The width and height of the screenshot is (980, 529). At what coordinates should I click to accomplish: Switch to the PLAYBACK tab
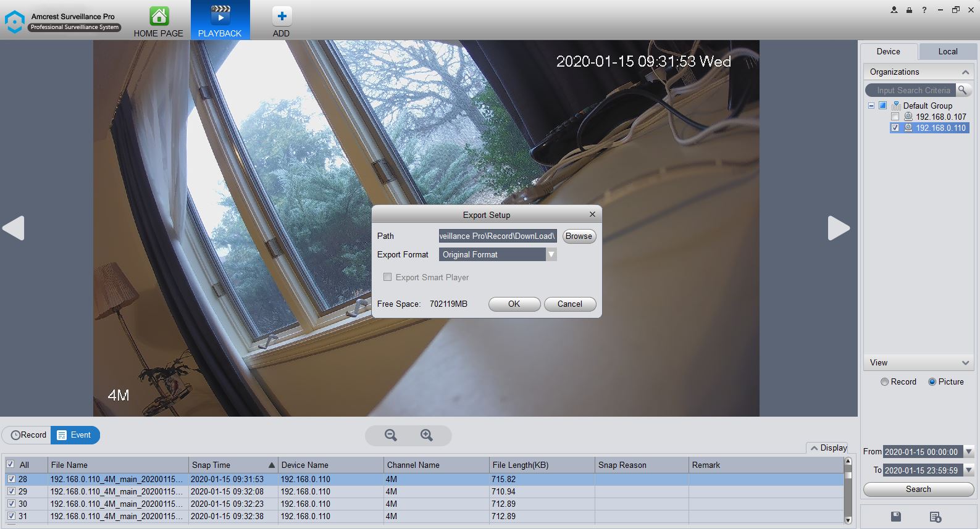(x=220, y=20)
